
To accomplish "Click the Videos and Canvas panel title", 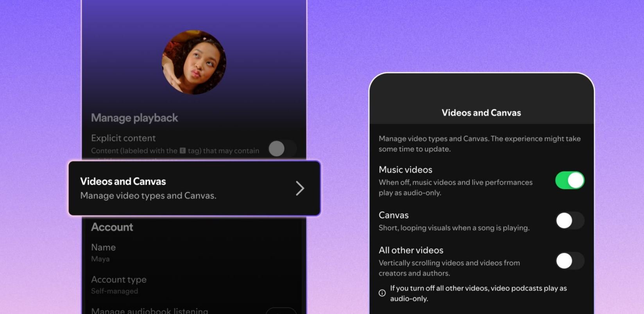I will pos(481,113).
